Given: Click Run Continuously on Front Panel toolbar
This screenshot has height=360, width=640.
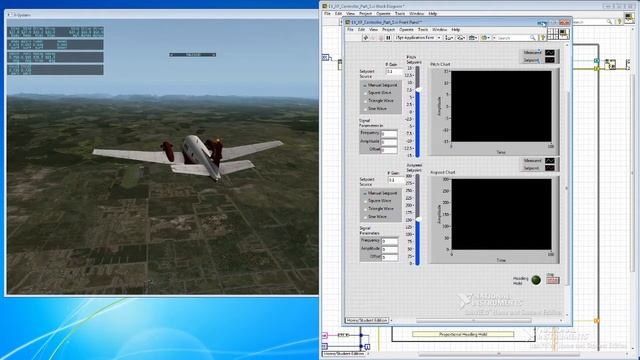Looking at the screenshot, I should tap(373, 38).
